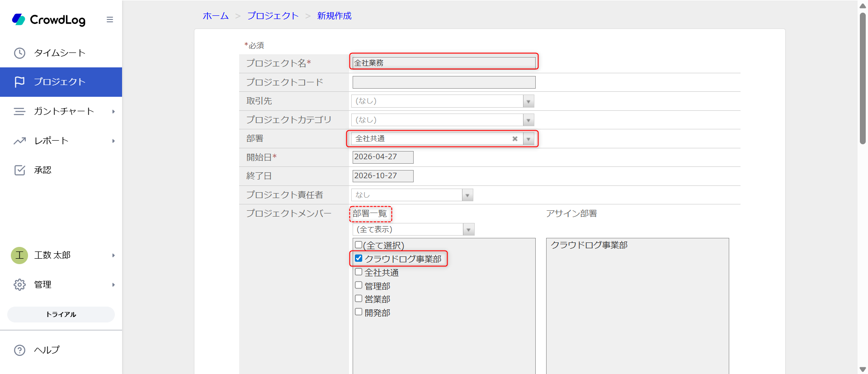Uncheck the クラウドログ事業部 checkbox
868x374 pixels.
pos(359,258)
